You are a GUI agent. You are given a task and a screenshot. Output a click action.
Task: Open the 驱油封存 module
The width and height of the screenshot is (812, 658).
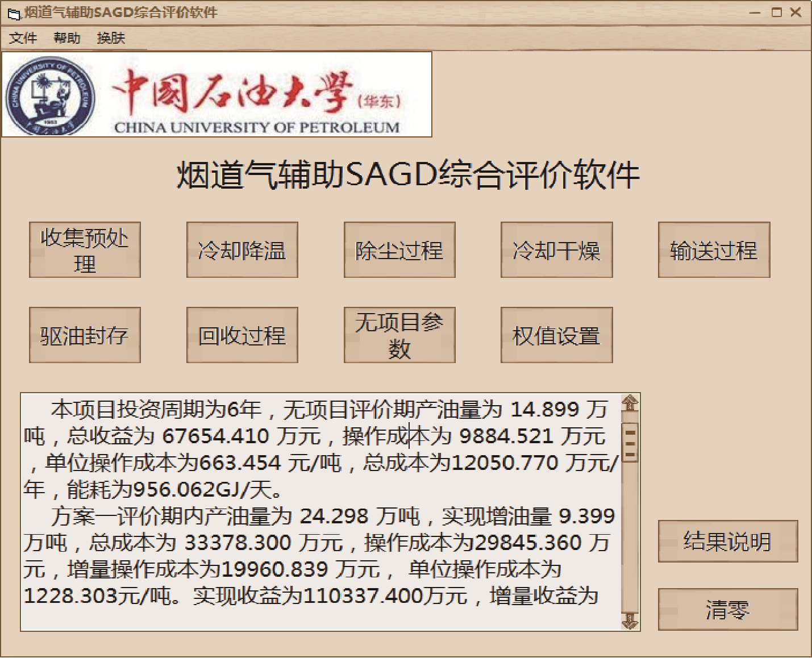[x=85, y=335]
